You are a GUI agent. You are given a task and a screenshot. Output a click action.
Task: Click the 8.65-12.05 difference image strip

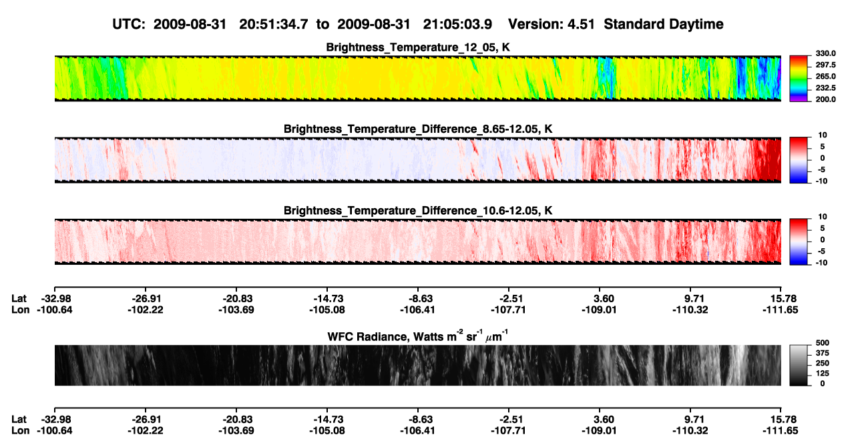[417, 159]
